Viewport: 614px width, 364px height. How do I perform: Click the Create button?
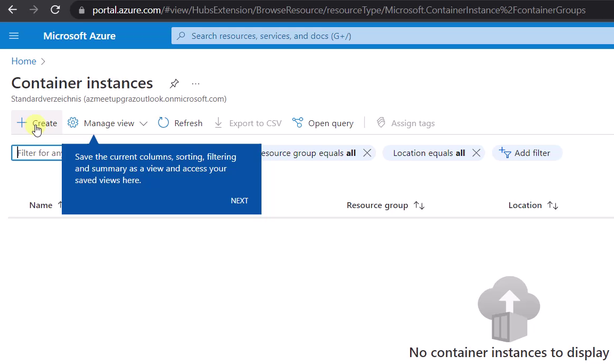[x=37, y=123]
